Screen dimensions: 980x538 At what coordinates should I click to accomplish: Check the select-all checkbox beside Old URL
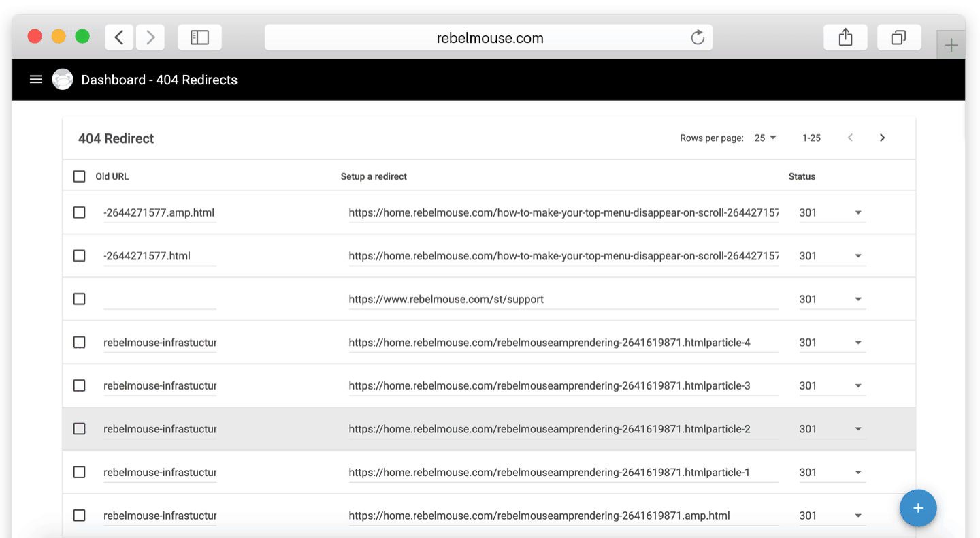tap(80, 176)
